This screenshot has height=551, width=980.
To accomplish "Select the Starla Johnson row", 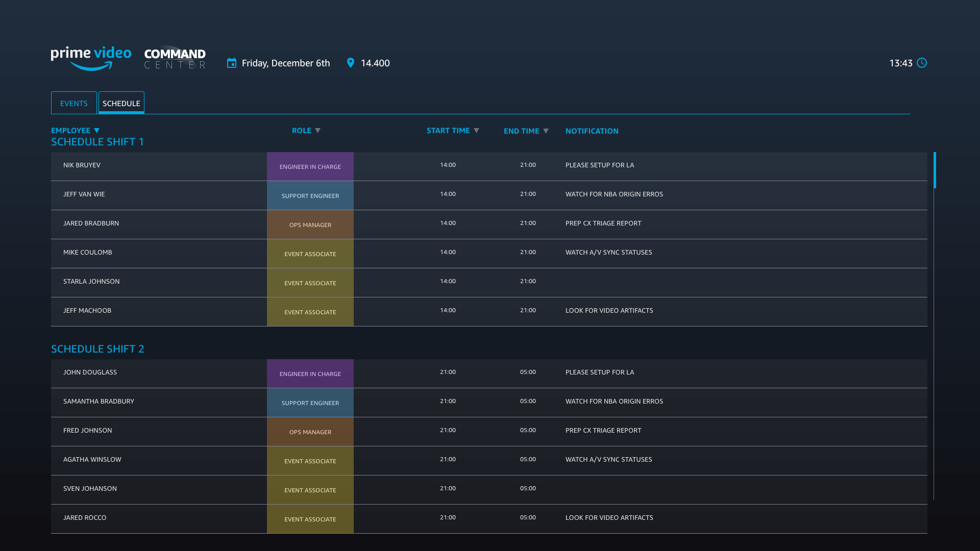I will tap(91, 282).
